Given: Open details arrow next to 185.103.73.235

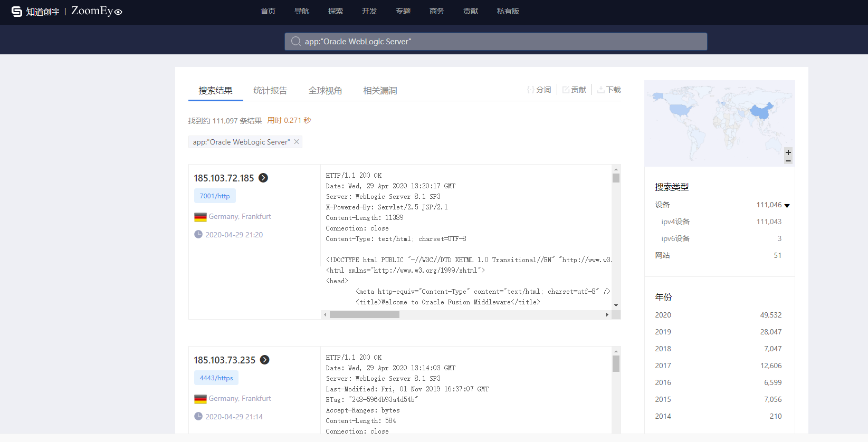Looking at the screenshot, I should pos(265,360).
